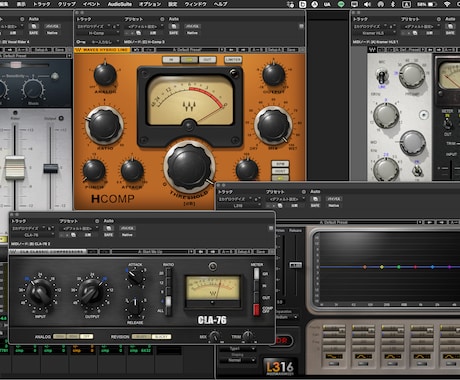Click the CLA-76 Output knob

tap(92, 292)
